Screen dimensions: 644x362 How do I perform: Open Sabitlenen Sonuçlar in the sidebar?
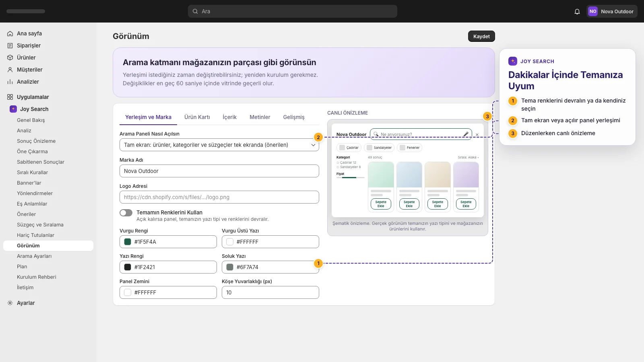(41, 162)
